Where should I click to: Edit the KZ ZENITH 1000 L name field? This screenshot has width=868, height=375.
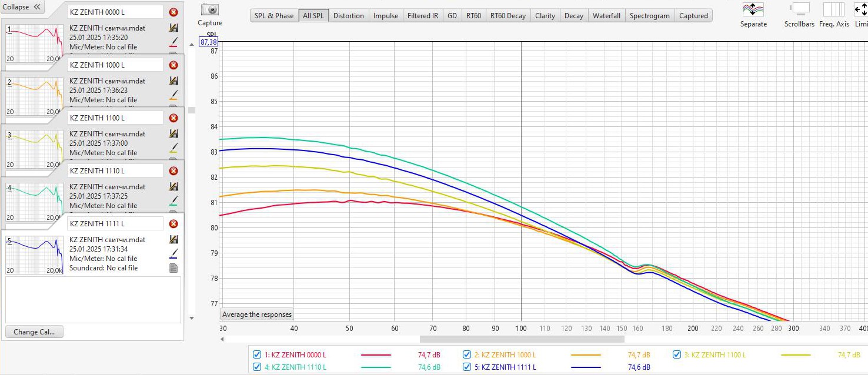[115, 65]
